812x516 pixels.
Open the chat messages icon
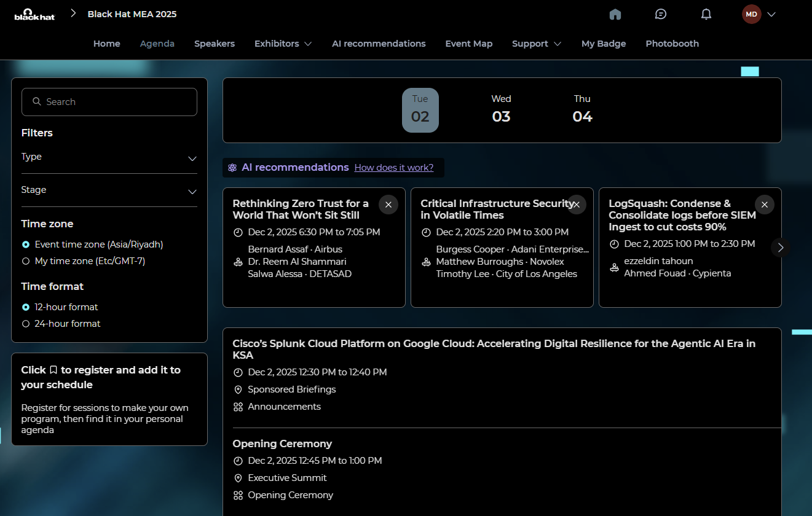pyautogui.click(x=661, y=14)
